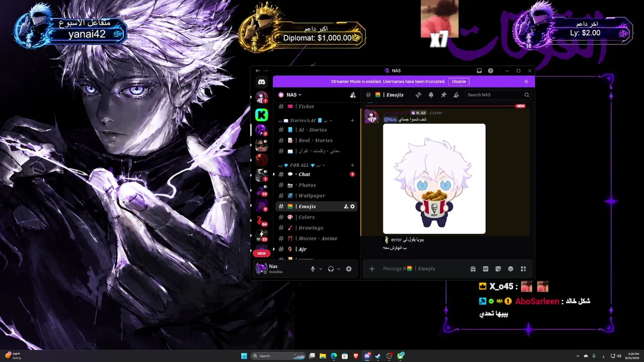644x362 pixels.
Task: Open the Chat channel
Action: [316, 174]
